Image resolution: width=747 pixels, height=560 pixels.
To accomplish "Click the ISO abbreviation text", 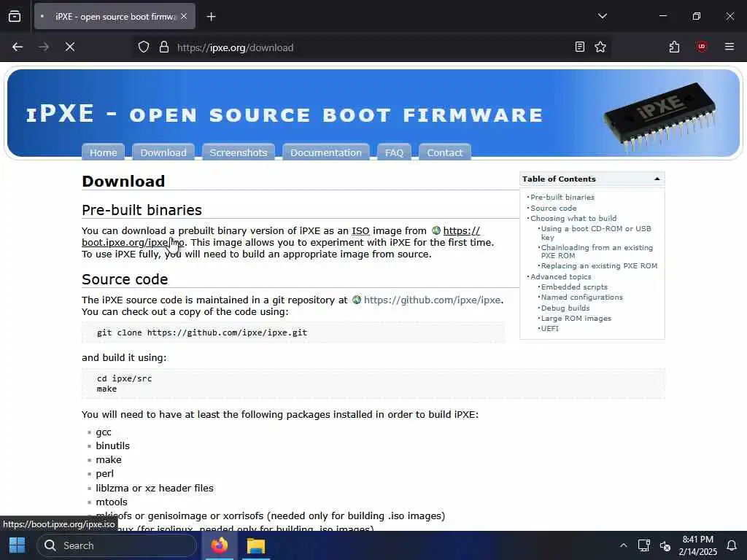I will pyautogui.click(x=360, y=231).
